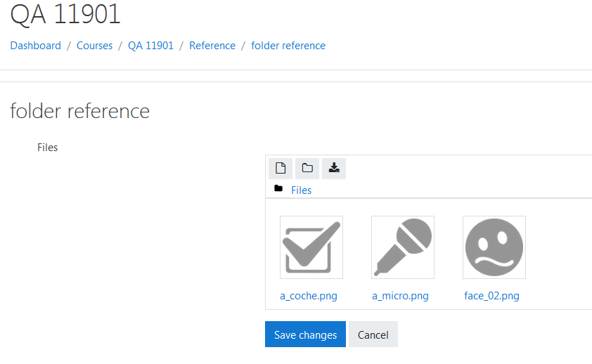The width and height of the screenshot is (592, 364).
Task: Select the face_02.png sad face thumbnail
Action: click(494, 247)
